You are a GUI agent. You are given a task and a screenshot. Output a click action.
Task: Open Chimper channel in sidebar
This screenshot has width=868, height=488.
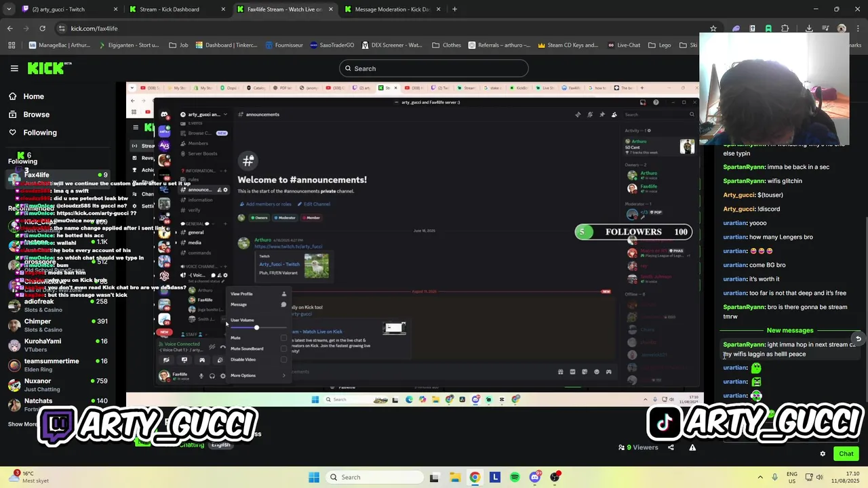58,325
